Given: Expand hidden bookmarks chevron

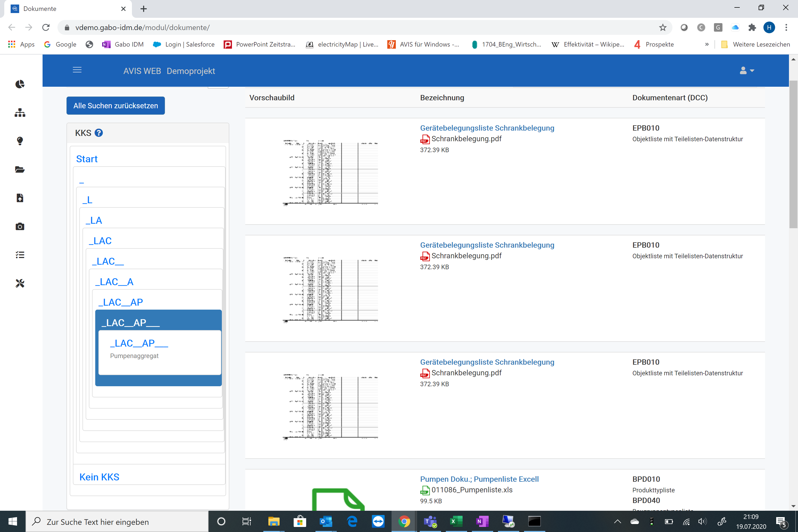Looking at the screenshot, I should pyautogui.click(x=707, y=44).
